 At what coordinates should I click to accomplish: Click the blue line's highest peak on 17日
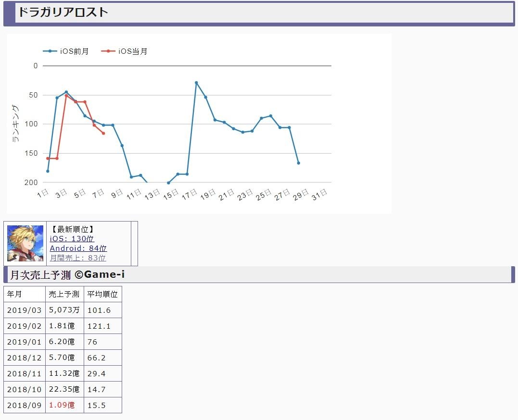[196, 83]
